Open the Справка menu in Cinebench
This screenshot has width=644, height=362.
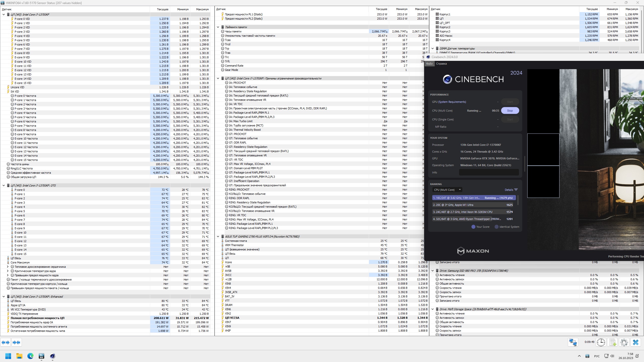pyautogui.click(x=441, y=64)
